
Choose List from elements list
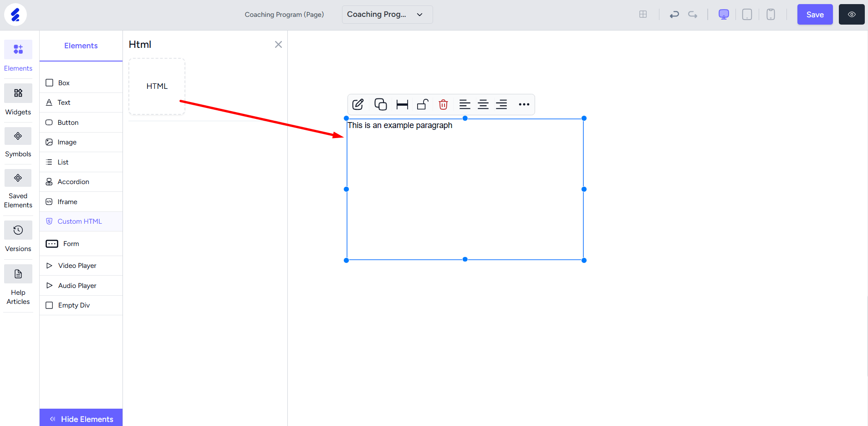click(x=81, y=162)
